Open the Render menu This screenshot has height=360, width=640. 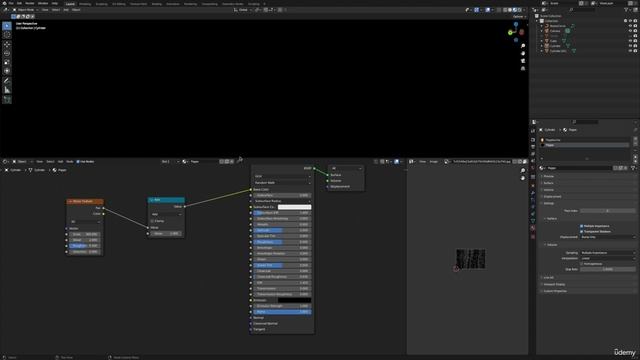click(30, 3)
